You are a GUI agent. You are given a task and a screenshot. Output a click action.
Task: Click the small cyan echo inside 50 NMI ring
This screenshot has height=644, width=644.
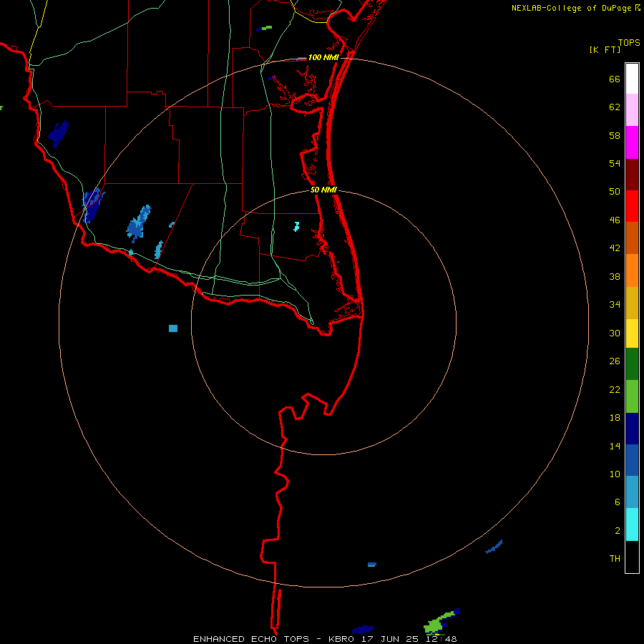coord(296,226)
